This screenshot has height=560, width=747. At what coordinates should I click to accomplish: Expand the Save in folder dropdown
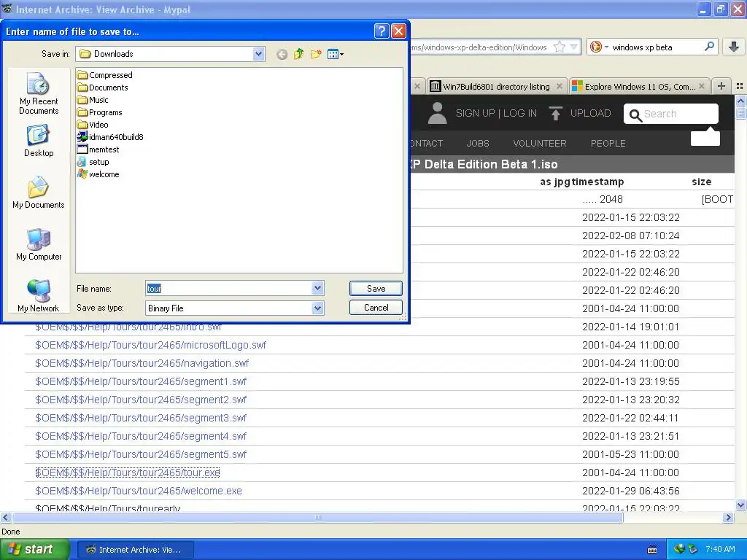(258, 54)
